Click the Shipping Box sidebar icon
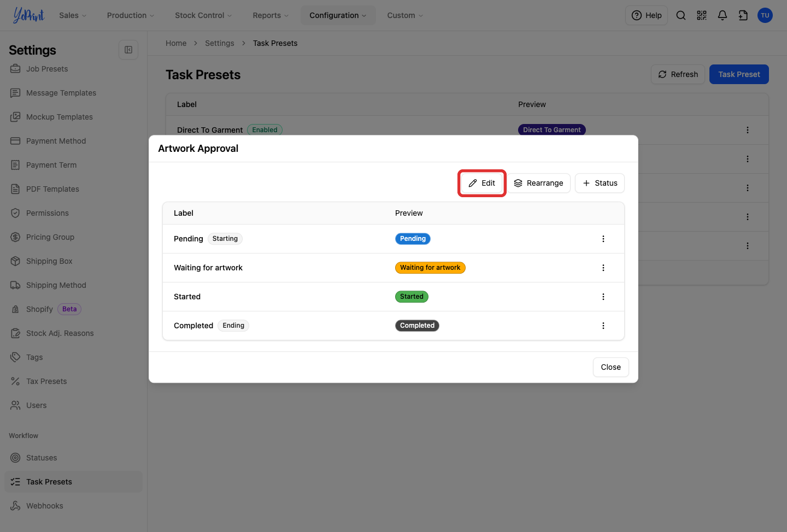 [x=15, y=261]
